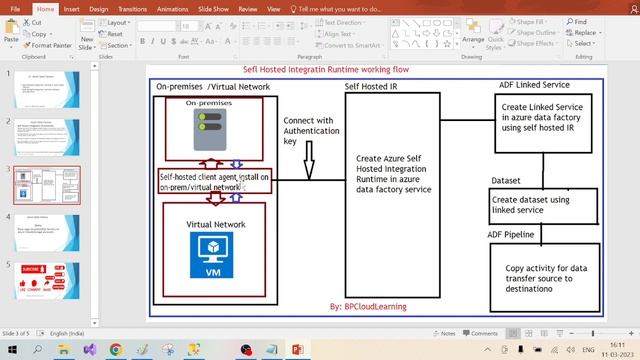
Task: Select the rectangle shape in shapes gallery
Action: click(427, 23)
